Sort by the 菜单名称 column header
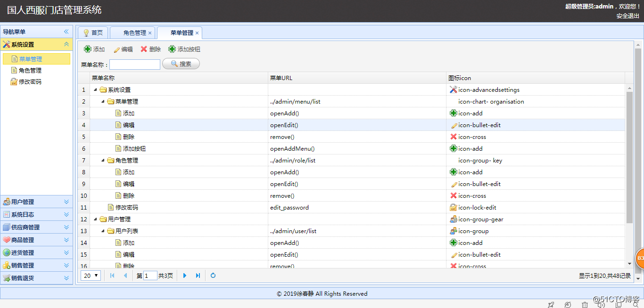 click(179, 78)
